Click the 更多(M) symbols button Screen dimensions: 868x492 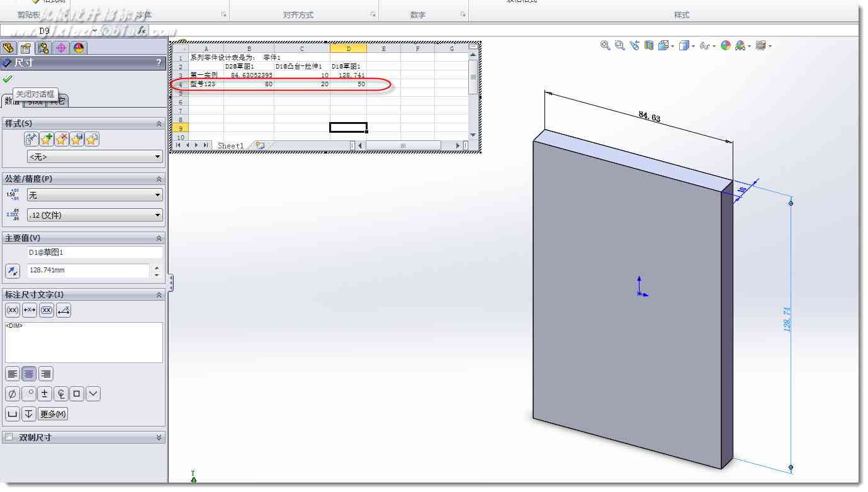click(x=53, y=414)
